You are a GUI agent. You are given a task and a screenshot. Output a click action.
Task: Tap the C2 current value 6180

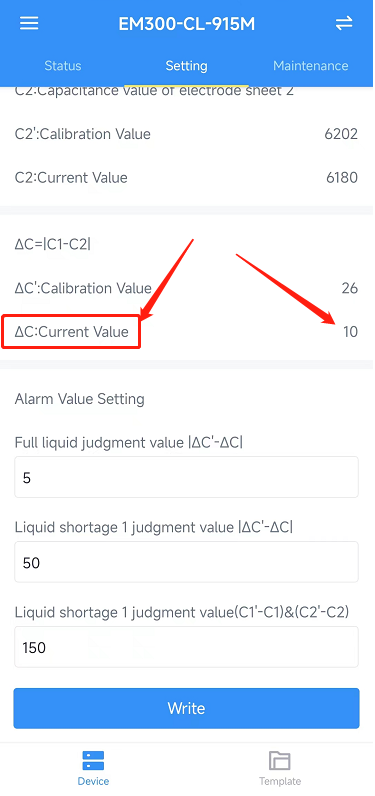point(342,178)
